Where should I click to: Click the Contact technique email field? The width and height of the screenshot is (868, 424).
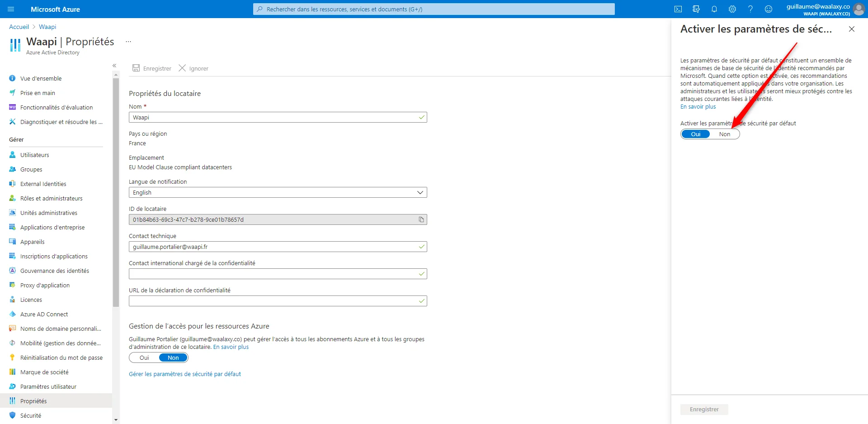(278, 247)
